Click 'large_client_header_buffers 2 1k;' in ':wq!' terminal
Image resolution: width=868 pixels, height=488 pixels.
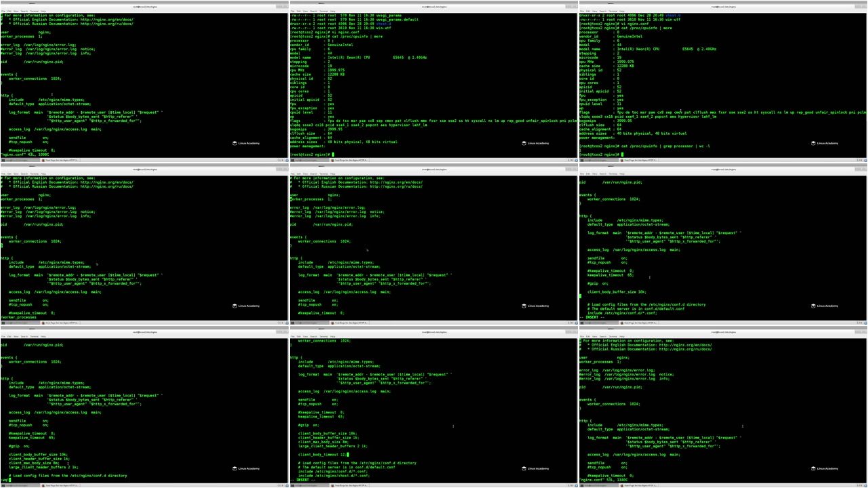[43, 468]
